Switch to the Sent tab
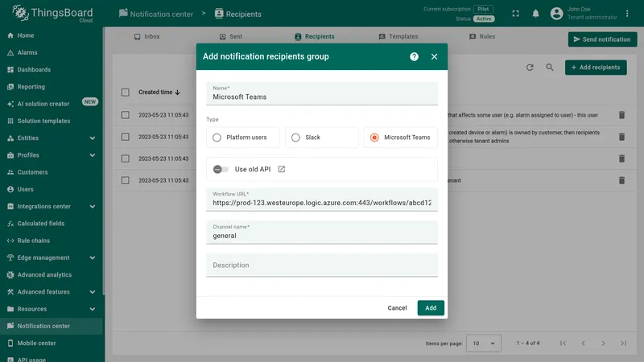 tap(231, 36)
